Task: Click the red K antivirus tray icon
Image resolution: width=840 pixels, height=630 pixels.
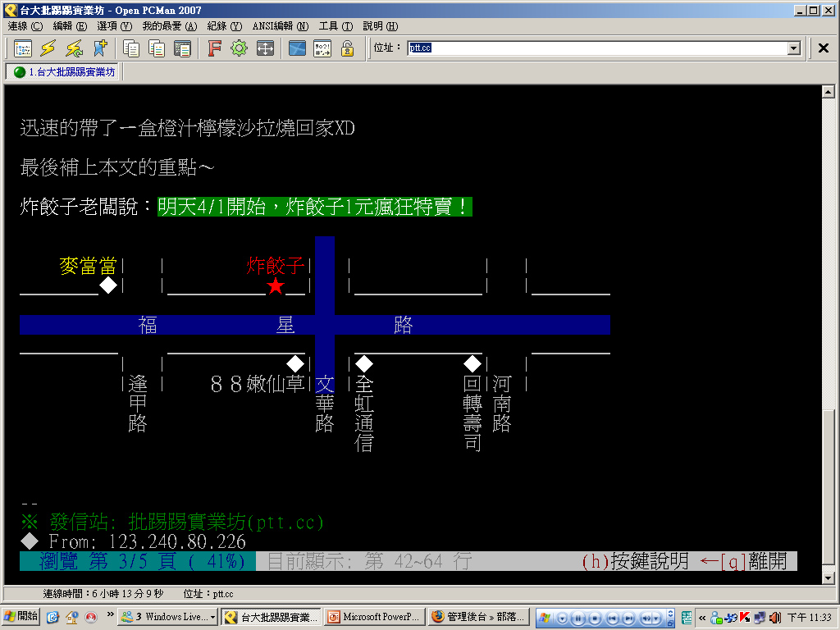Action: 745,618
